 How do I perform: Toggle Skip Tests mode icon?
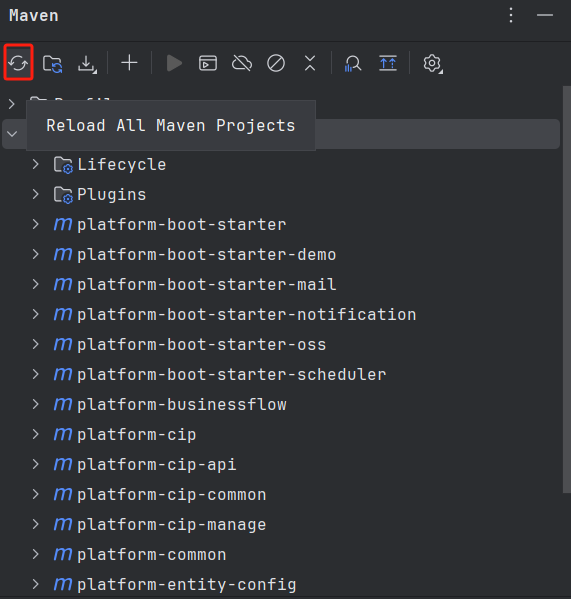[x=276, y=63]
